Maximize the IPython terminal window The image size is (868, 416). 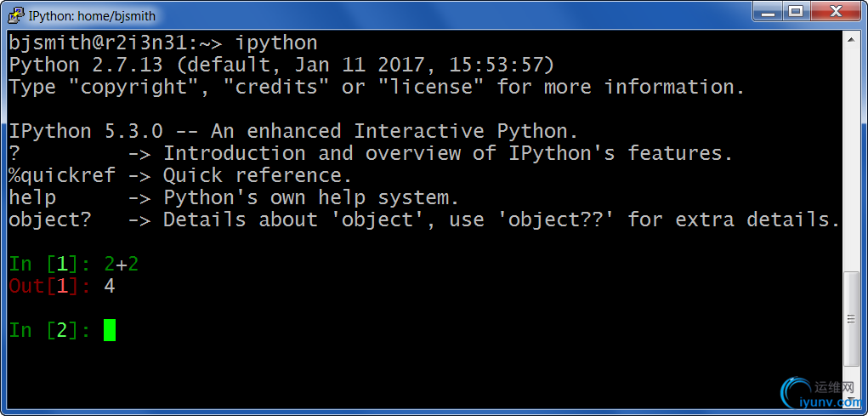[797, 12]
